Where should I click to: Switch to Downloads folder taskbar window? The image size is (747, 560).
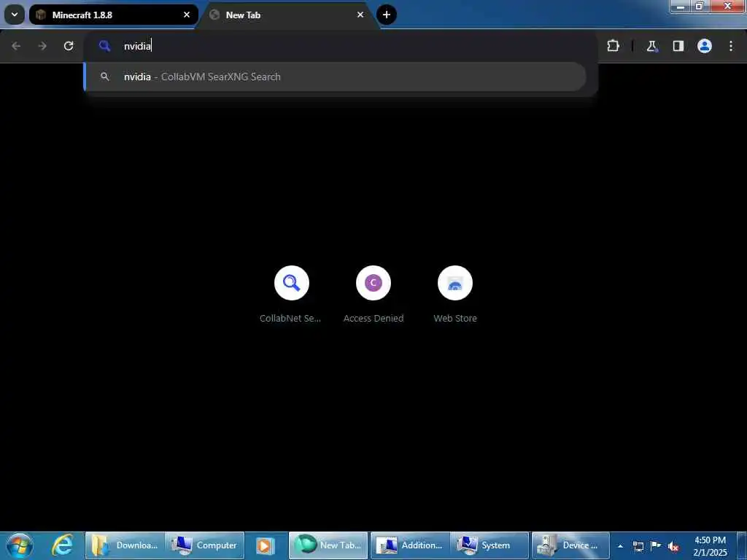click(125, 545)
